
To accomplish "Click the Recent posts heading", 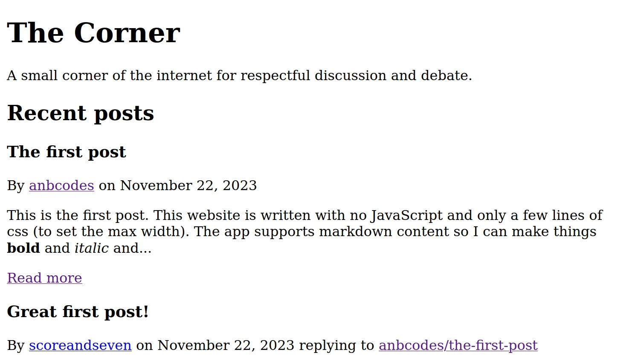I will point(81,113).
